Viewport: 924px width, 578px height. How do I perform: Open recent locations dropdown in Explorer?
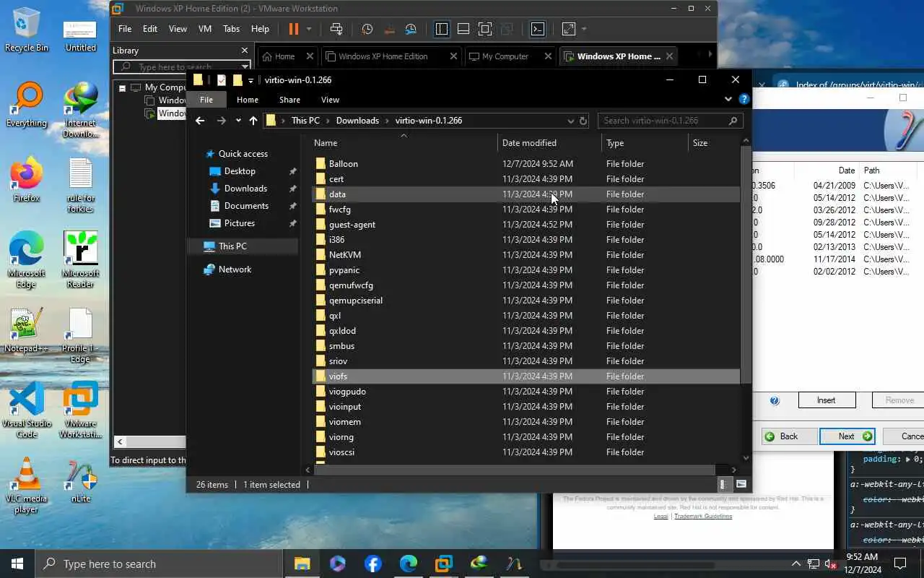coord(238,121)
